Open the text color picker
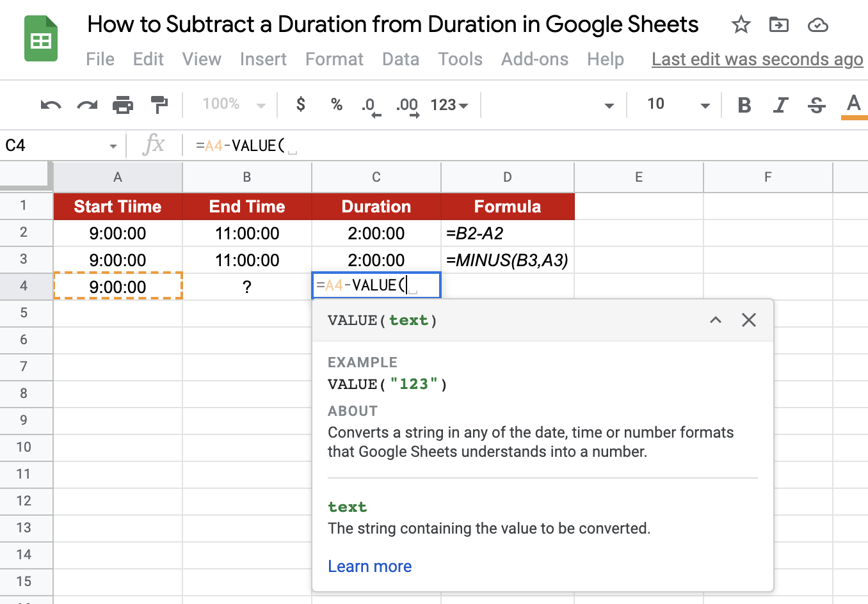Viewport: 868px width, 604px height. click(x=853, y=104)
